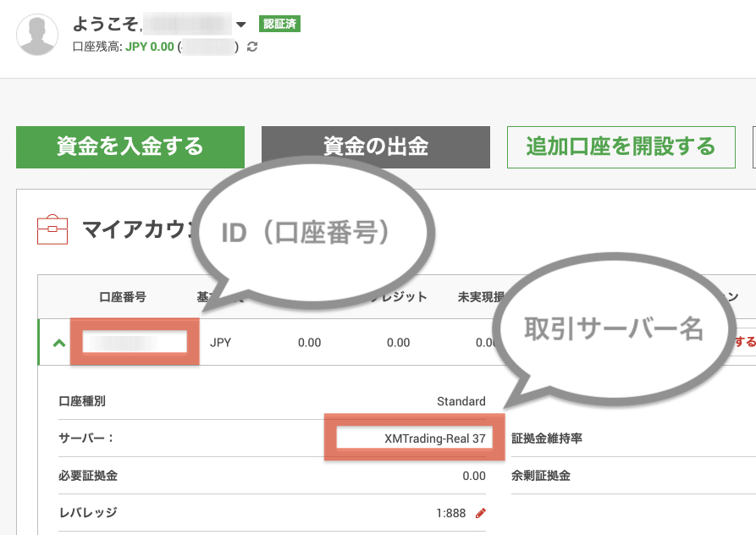Click the user profile avatar icon

tap(37, 35)
